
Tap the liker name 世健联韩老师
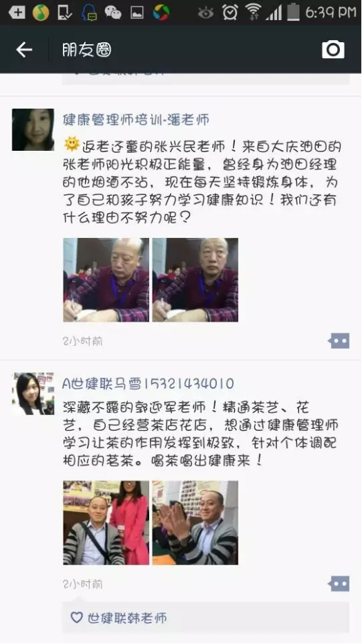click(127, 618)
